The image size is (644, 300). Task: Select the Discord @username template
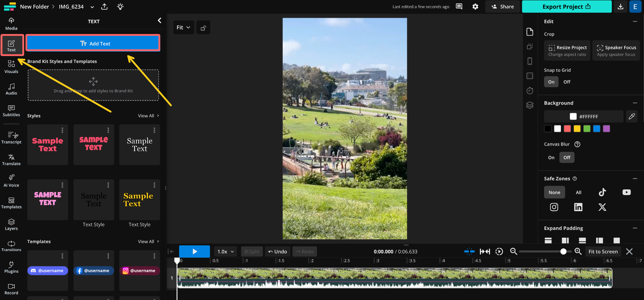48,271
